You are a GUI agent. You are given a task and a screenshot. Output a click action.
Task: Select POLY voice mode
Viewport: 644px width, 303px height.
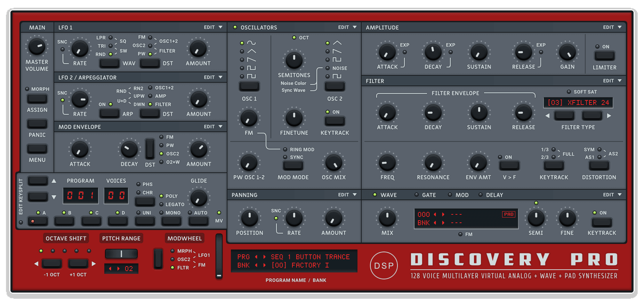161,196
